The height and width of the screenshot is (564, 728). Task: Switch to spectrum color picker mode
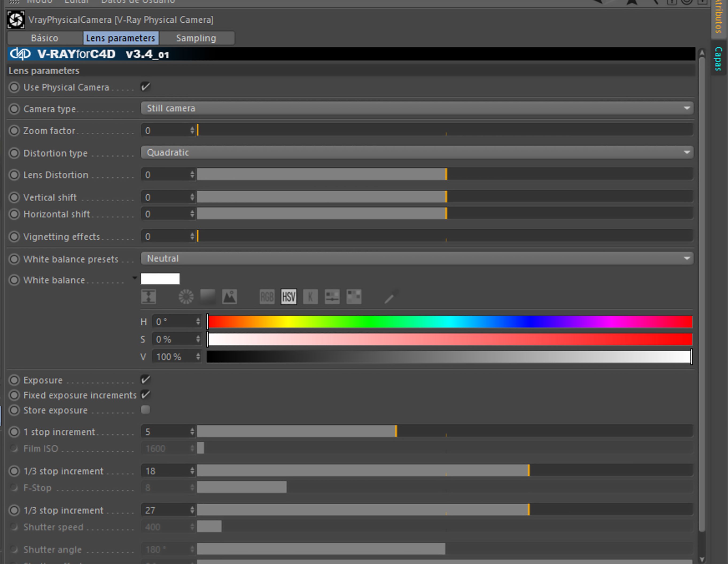208,296
